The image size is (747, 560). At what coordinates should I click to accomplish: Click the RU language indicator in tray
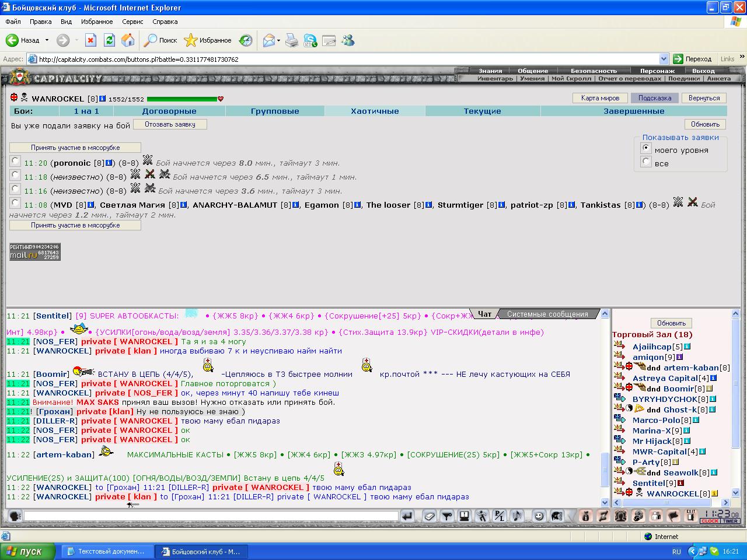pyautogui.click(x=676, y=551)
